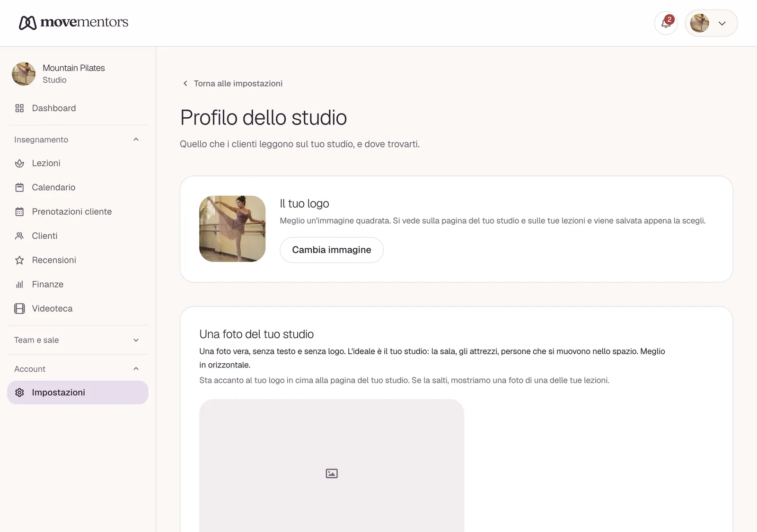The height and width of the screenshot is (532, 757).
Task: Click the Una foto del tuo studio heading
Action: pyautogui.click(x=256, y=334)
